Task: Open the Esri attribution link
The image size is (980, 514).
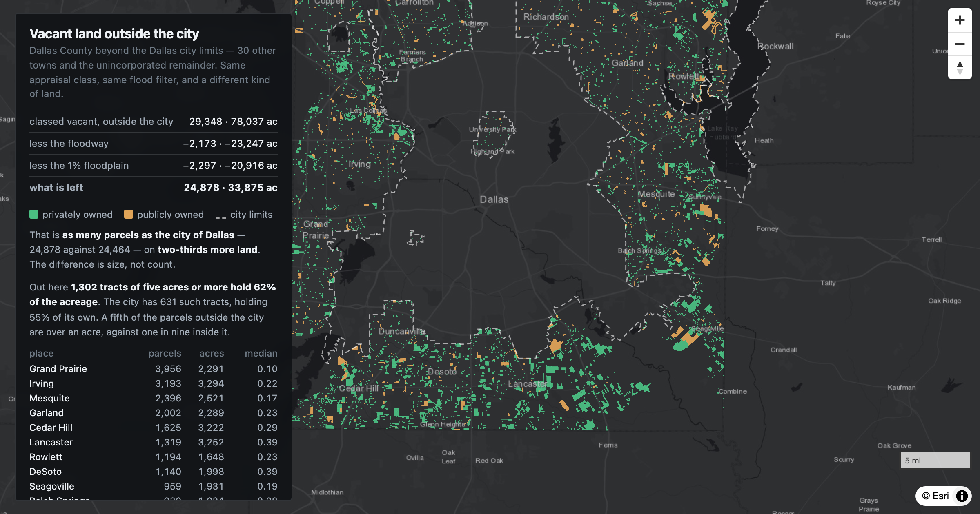Action: (935, 496)
